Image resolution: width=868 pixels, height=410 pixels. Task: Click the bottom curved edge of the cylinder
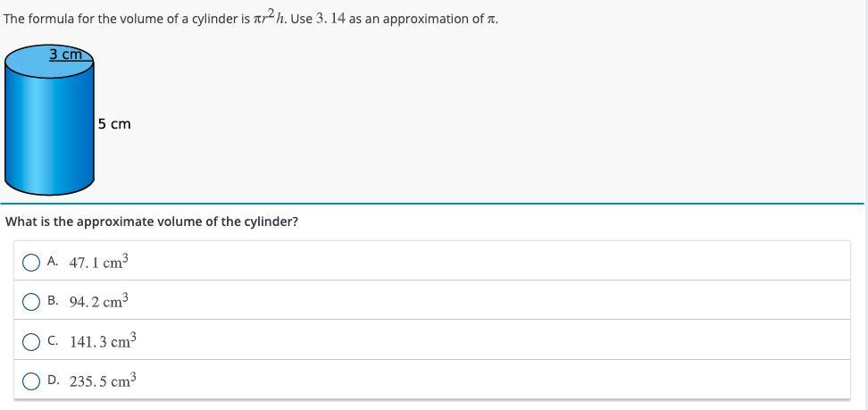click(49, 190)
